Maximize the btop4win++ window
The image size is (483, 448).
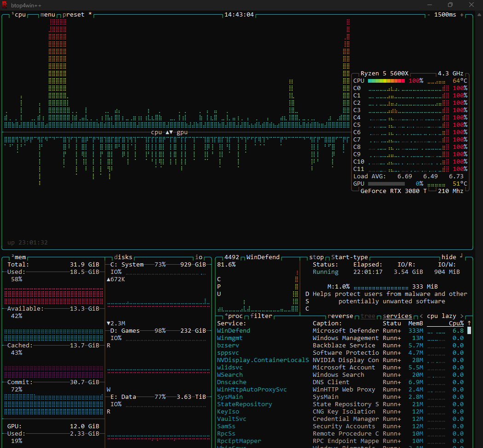point(450,5)
